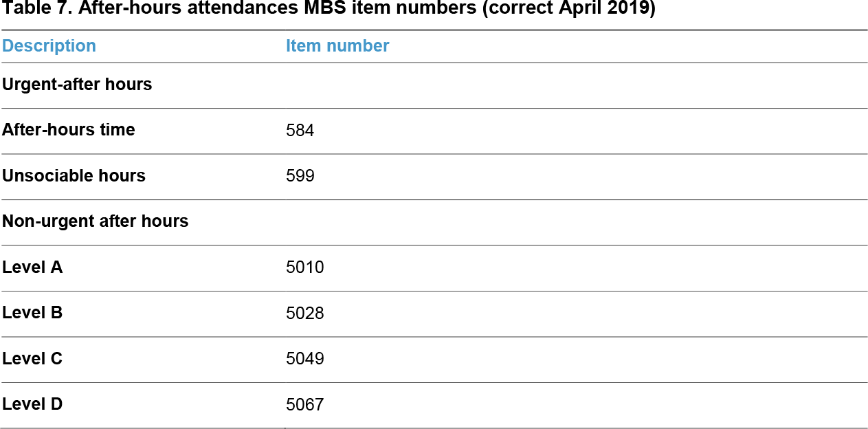Select the Urgent-after hours section heading

(x=77, y=85)
